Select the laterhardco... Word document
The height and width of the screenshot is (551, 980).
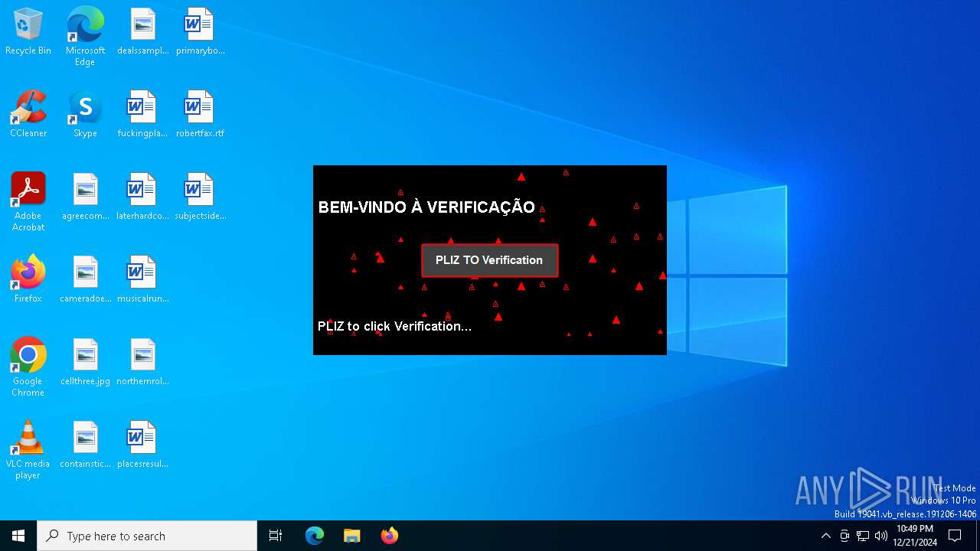click(x=142, y=197)
